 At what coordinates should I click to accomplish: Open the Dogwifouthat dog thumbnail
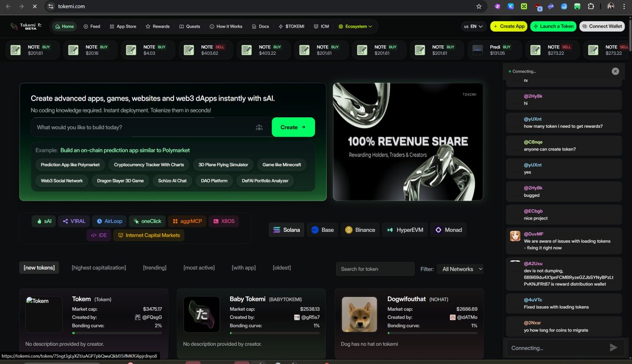[360, 315]
